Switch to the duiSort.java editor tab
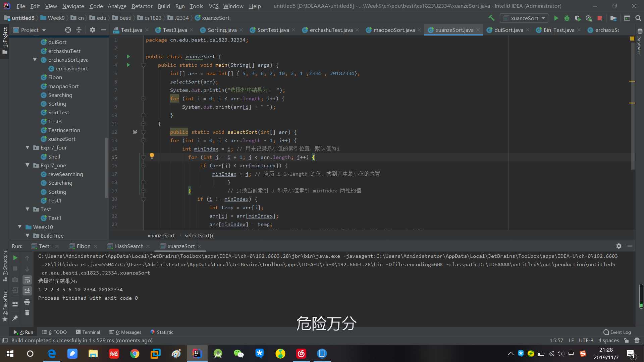 [508, 30]
